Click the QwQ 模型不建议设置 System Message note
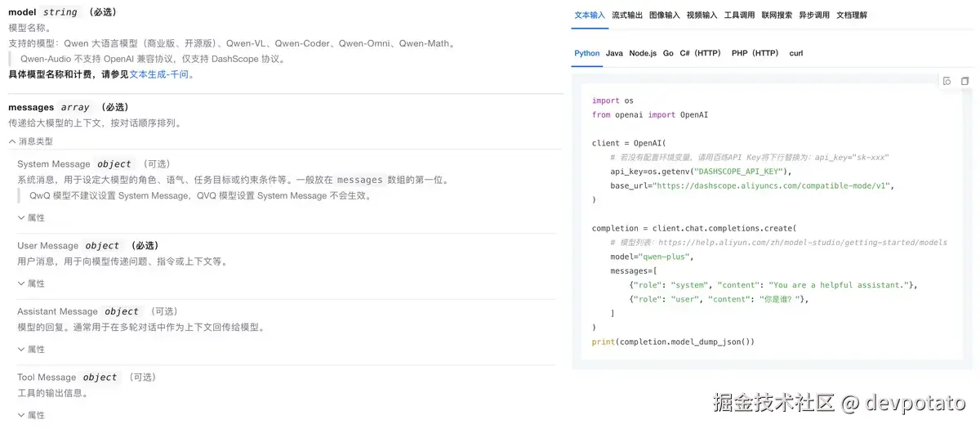This screenshot has height=429, width=980. [201, 196]
